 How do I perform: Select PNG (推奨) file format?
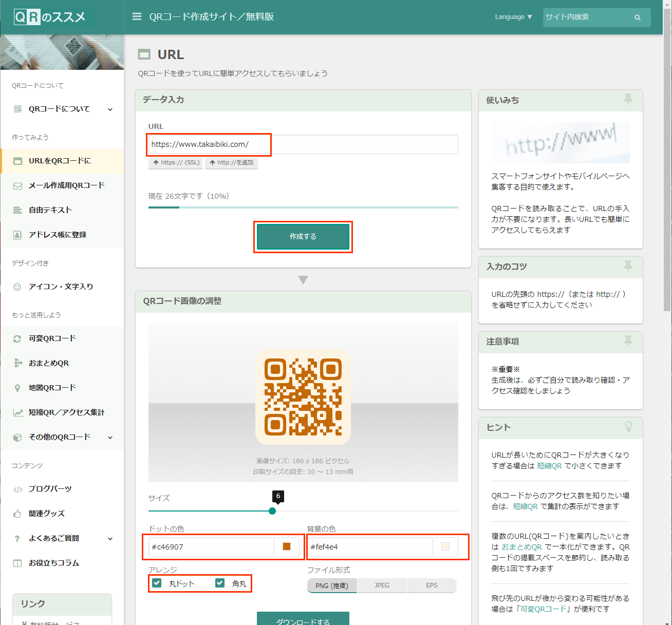point(332,585)
